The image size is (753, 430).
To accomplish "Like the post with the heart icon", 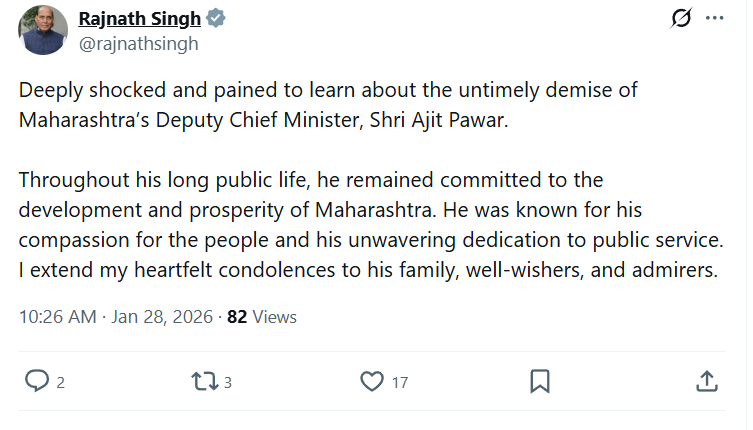I will 372,381.
